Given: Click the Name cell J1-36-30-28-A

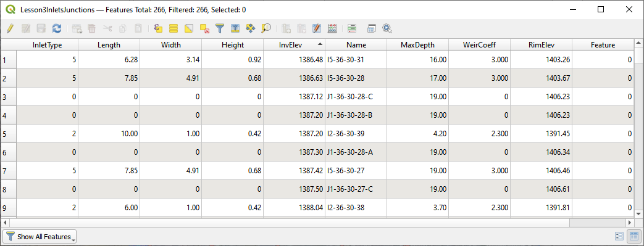Looking at the screenshot, I should pos(356,152).
